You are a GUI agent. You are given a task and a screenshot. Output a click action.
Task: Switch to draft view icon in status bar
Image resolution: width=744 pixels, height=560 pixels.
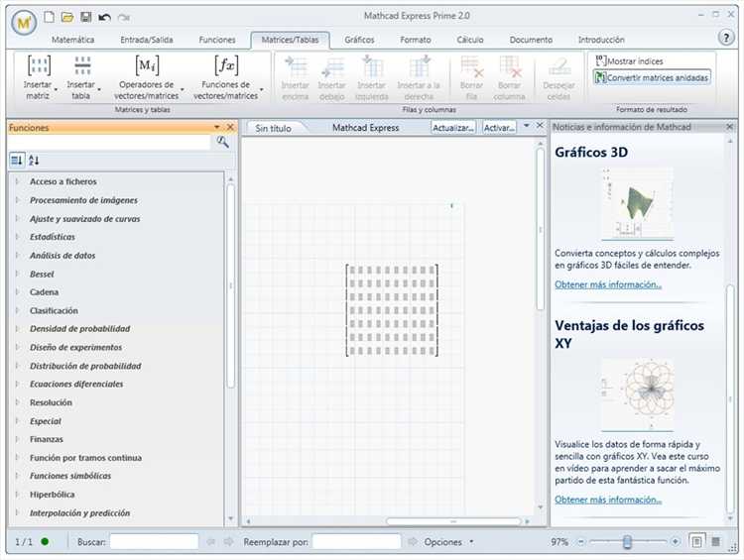click(x=716, y=541)
